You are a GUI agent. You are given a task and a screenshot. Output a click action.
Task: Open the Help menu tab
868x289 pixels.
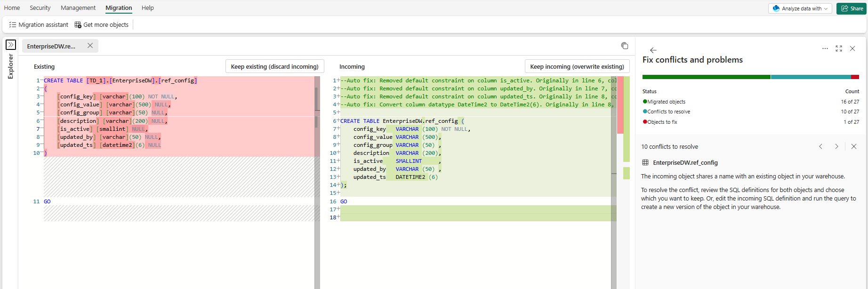148,8
